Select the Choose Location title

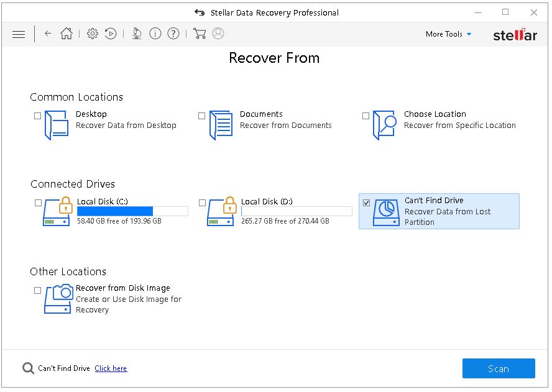pos(435,114)
